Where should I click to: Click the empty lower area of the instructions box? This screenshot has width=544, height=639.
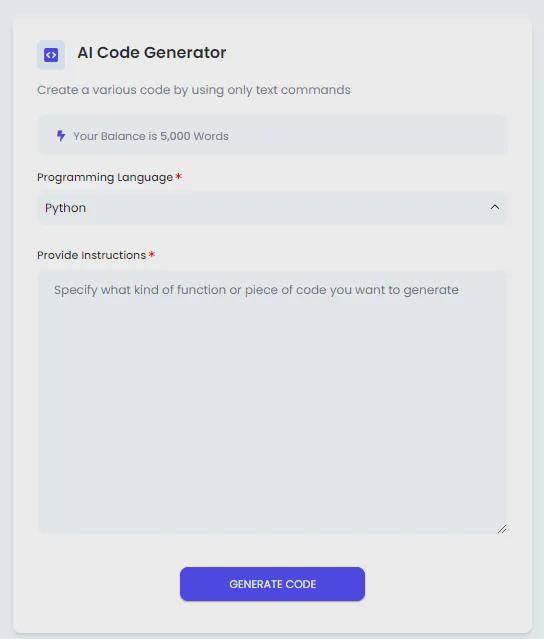(x=272, y=428)
